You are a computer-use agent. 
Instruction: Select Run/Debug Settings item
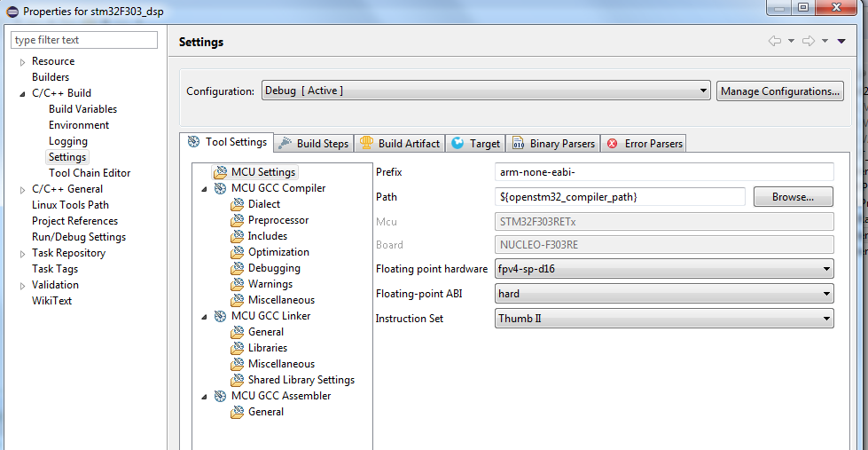(x=79, y=237)
